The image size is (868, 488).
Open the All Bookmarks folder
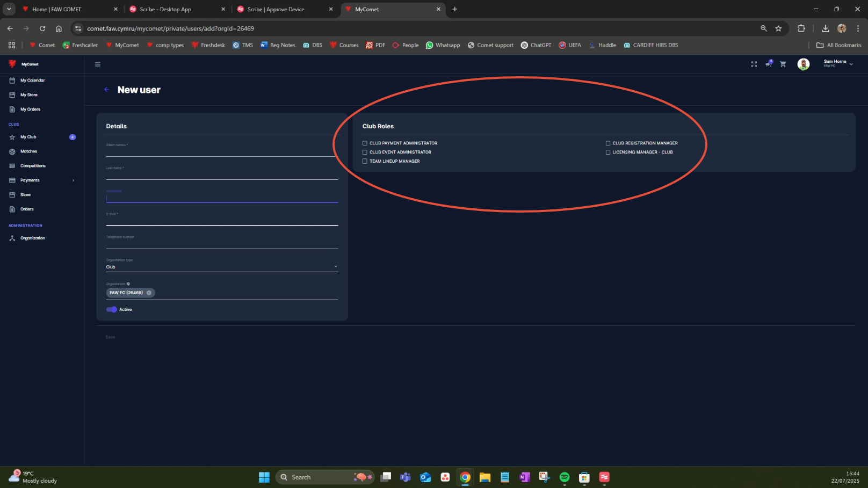pos(838,45)
